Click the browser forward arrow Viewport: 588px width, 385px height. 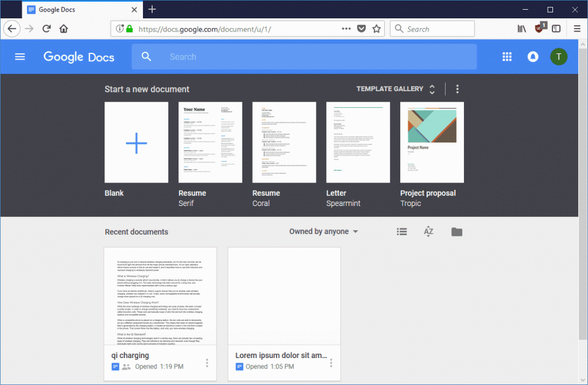pos(29,29)
